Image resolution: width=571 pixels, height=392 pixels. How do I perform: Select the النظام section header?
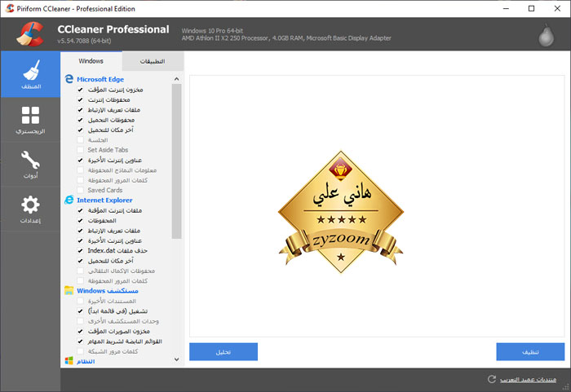pyautogui.click(x=86, y=361)
